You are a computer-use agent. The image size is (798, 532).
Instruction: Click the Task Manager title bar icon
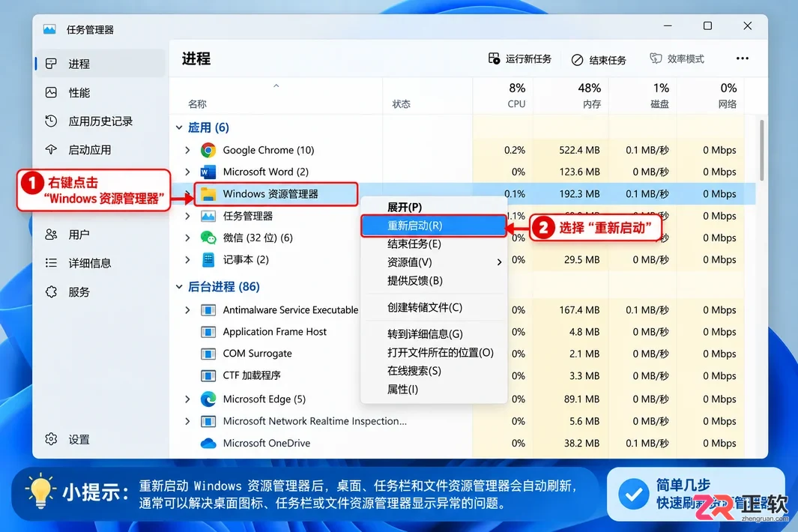(x=49, y=29)
